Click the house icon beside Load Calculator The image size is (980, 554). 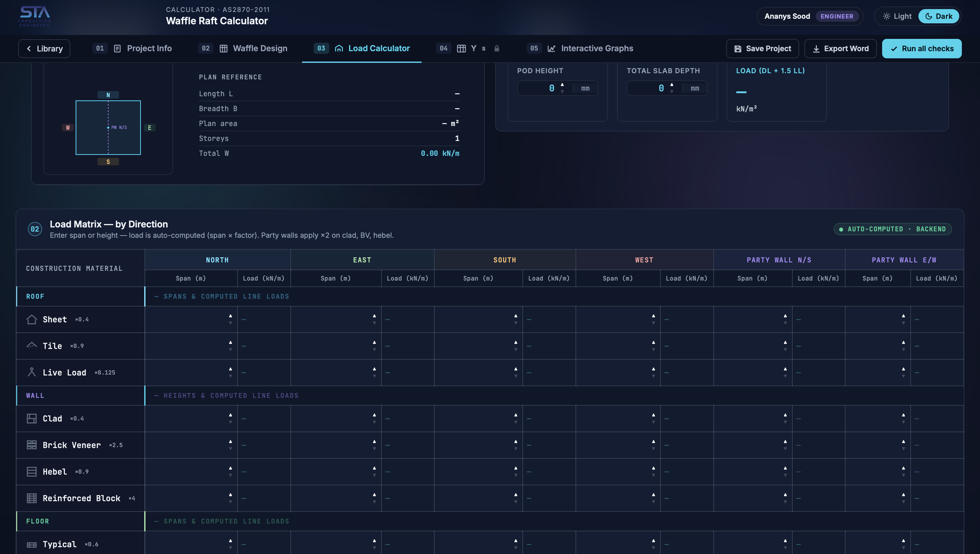coord(339,48)
